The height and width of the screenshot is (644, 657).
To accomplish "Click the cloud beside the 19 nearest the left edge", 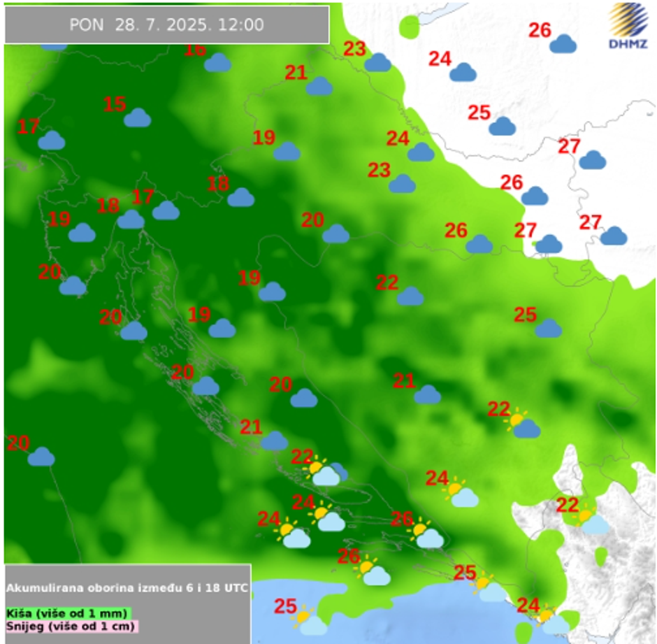I will [x=82, y=233].
